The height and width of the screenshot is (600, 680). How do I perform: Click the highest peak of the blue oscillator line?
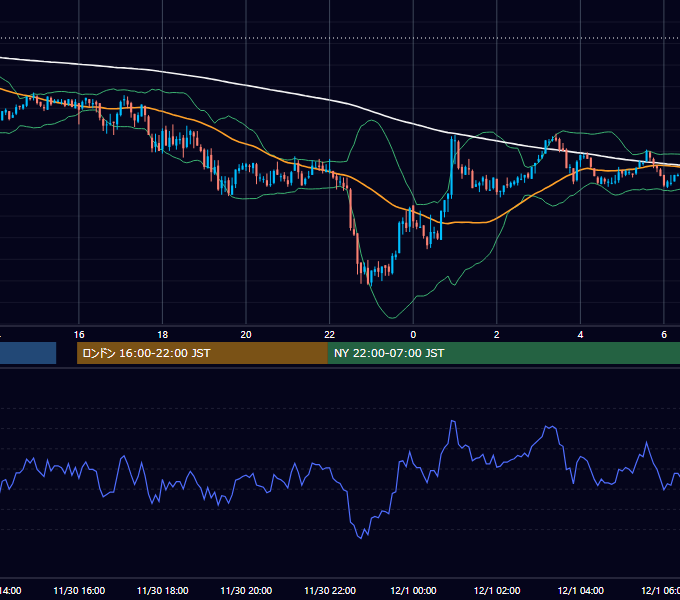(x=453, y=421)
